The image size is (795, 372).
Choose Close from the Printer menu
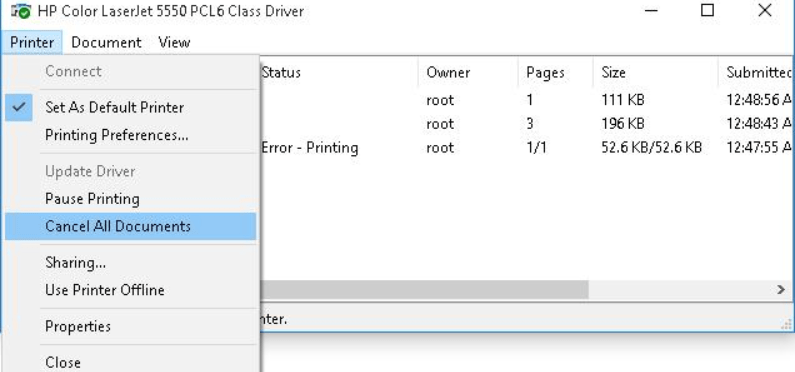[x=131, y=362]
